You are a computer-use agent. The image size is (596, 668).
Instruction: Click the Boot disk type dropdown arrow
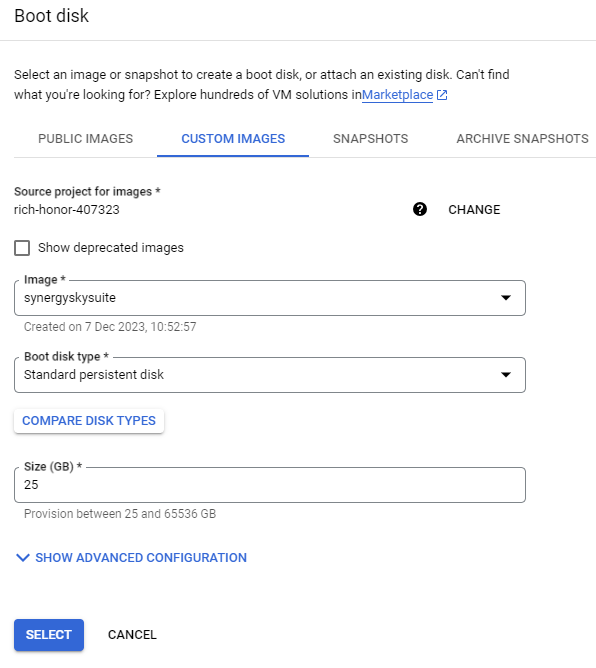506,375
